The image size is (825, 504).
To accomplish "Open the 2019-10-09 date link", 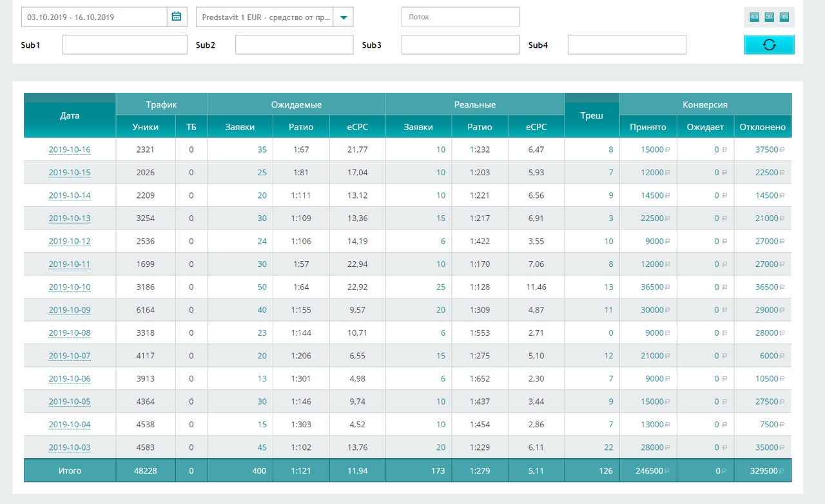I will click(x=70, y=310).
